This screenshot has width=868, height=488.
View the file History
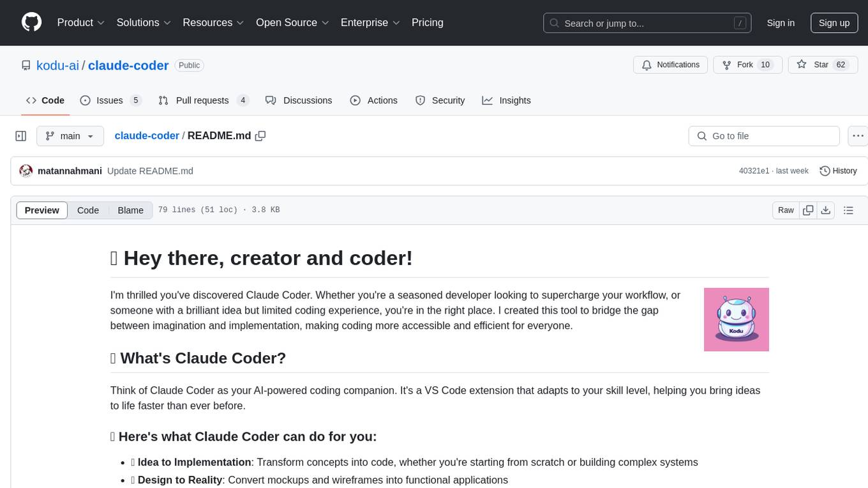838,171
